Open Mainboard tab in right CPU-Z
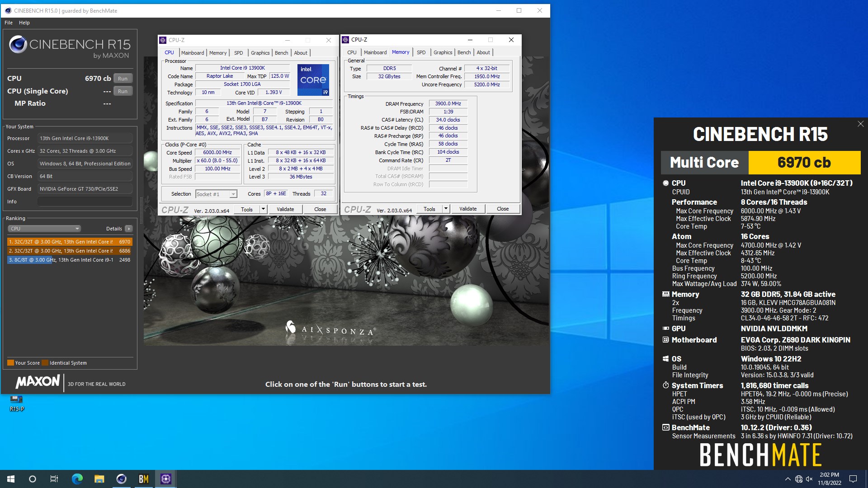 tap(375, 52)
